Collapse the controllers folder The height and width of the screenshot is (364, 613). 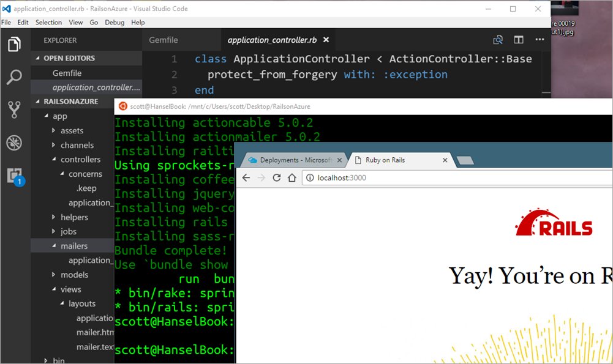point(54,159)
